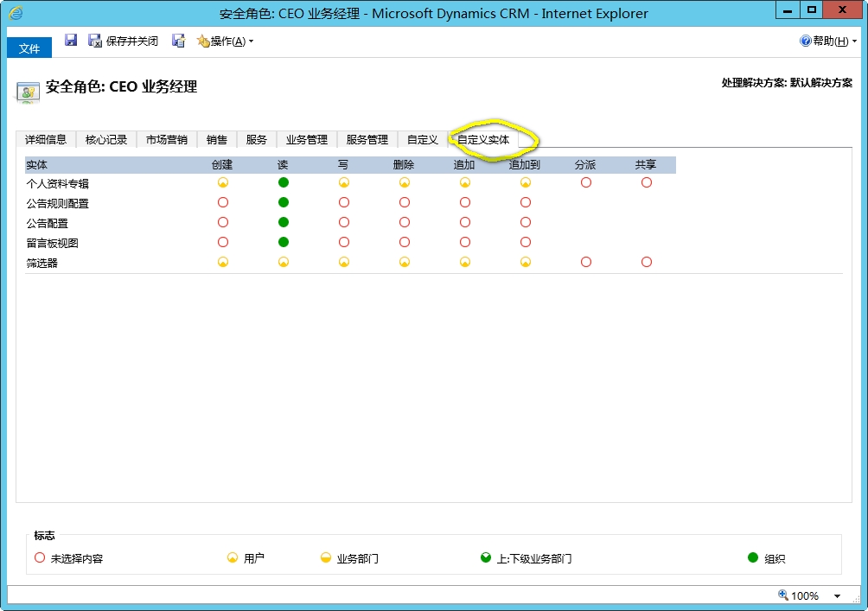The image size is (868, 611).
Task: Click the security role icon near title
Action: coord(28,92)
